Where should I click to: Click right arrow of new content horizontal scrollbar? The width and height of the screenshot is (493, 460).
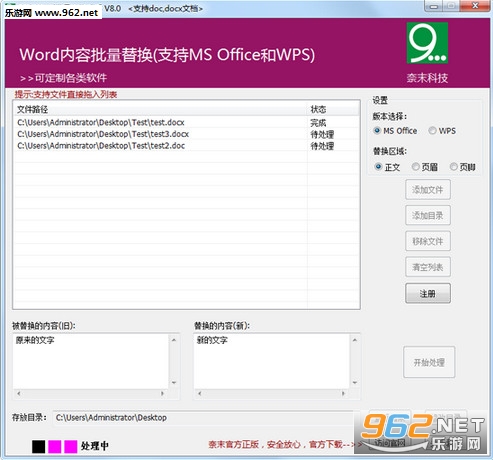(343, 393)
